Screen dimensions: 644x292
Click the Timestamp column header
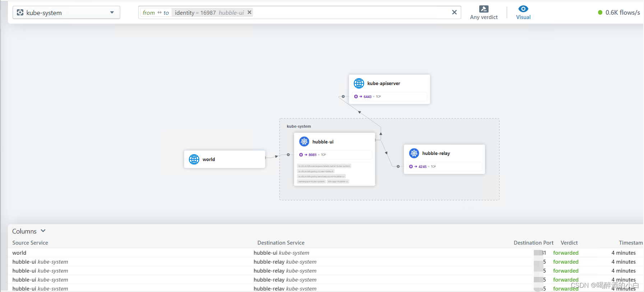[x=631, y=243]
